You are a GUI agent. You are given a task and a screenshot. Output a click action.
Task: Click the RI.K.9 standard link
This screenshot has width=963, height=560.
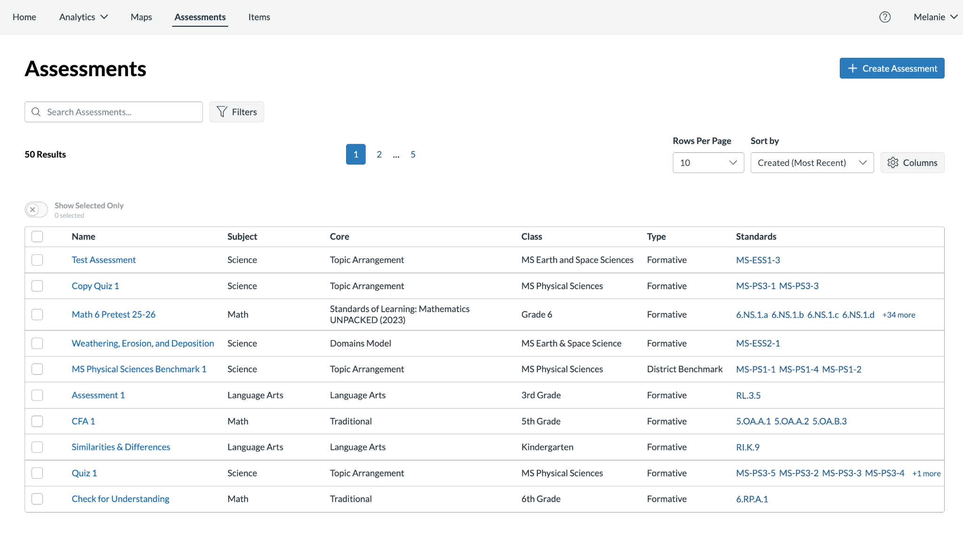point(748,447)
